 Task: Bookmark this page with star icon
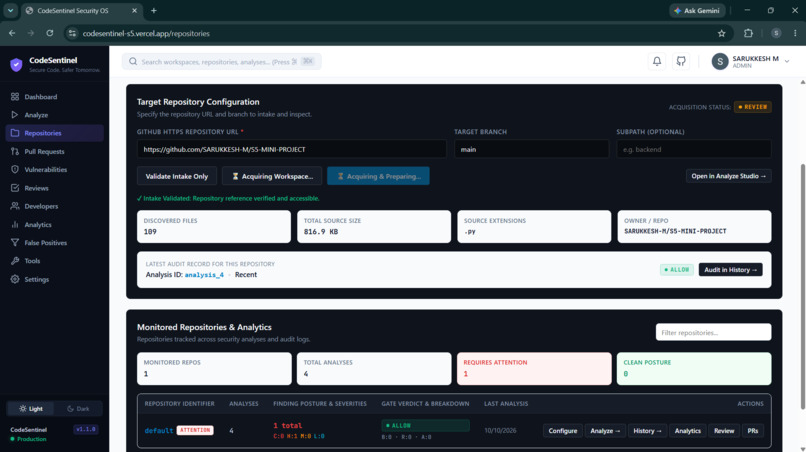click(x=722, y=33)
